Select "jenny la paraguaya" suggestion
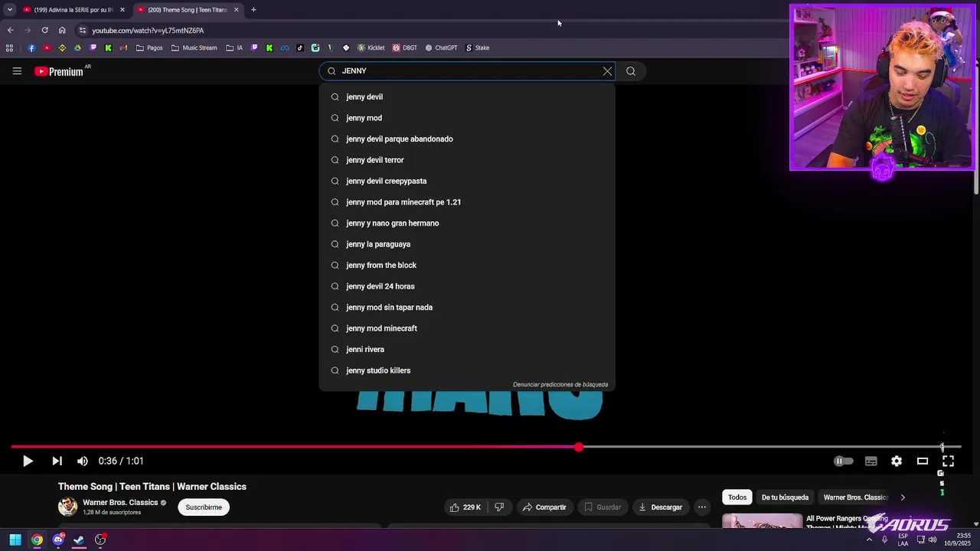This screenshot has width=980, height=551. click(x=467, y=244)
